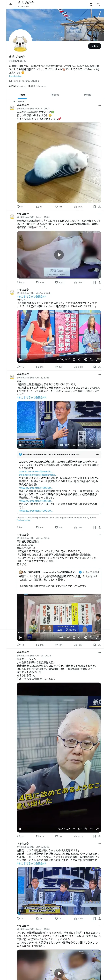Open the pinned post's more options menu
The image size is (110, 980).
tap(99, 105)
